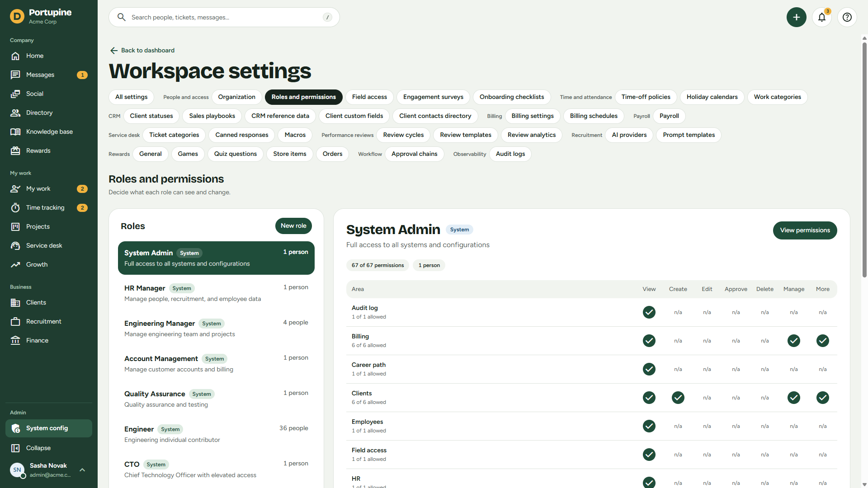Collapse the sidebar
This screenshot has width=868, height=488.
pyautogui.click(x=49, y=448)
